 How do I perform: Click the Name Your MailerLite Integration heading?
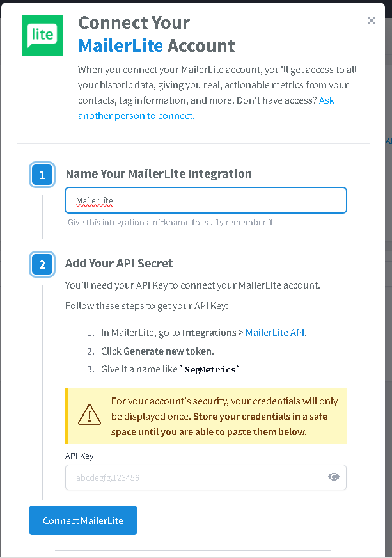(159, 173)
